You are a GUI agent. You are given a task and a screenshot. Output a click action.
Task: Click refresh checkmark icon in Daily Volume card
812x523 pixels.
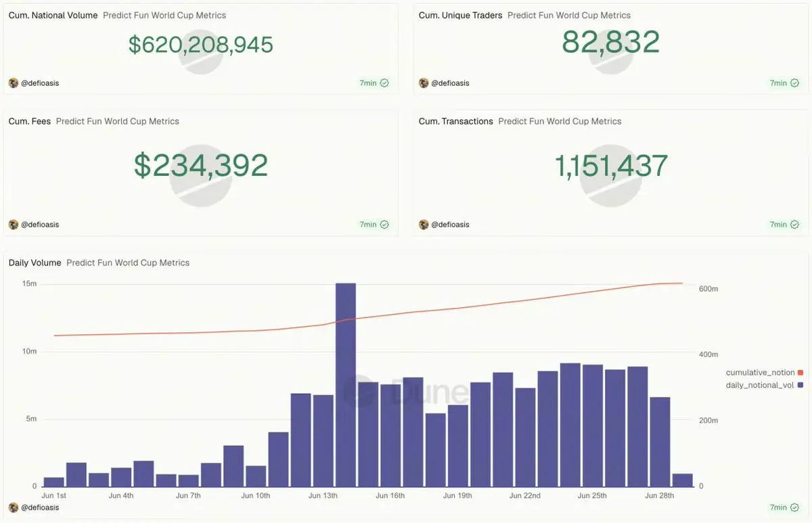794,507
